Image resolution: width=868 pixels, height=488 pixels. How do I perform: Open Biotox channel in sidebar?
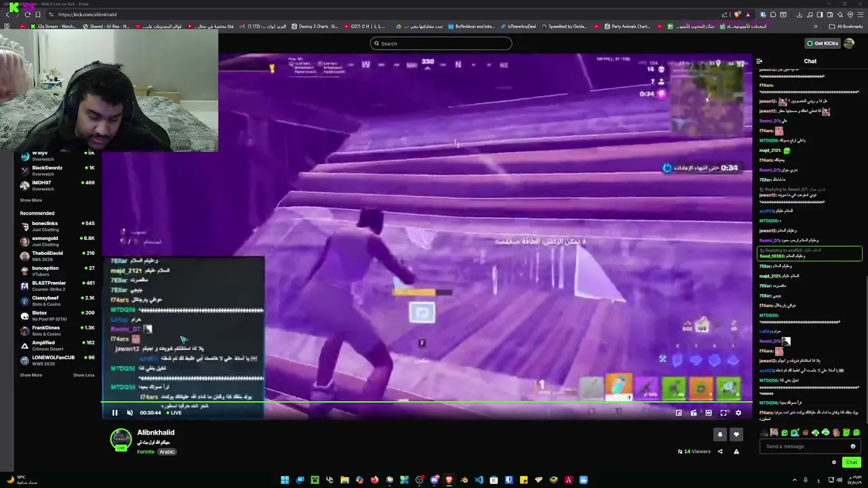click(58, 316)
